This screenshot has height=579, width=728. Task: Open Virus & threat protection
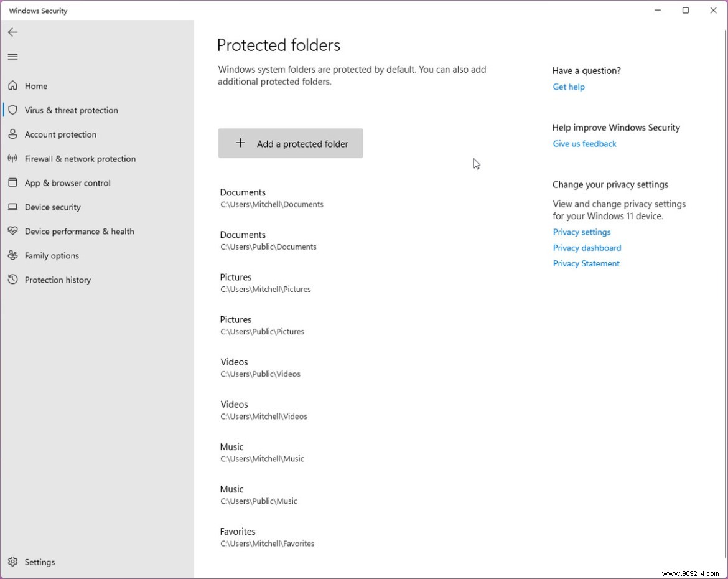coord(71,110)
